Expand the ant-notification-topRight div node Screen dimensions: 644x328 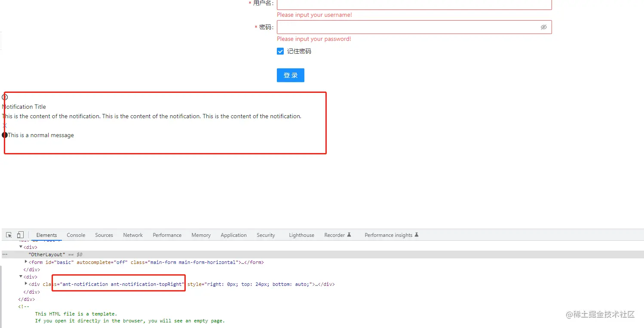coord(26,284)
